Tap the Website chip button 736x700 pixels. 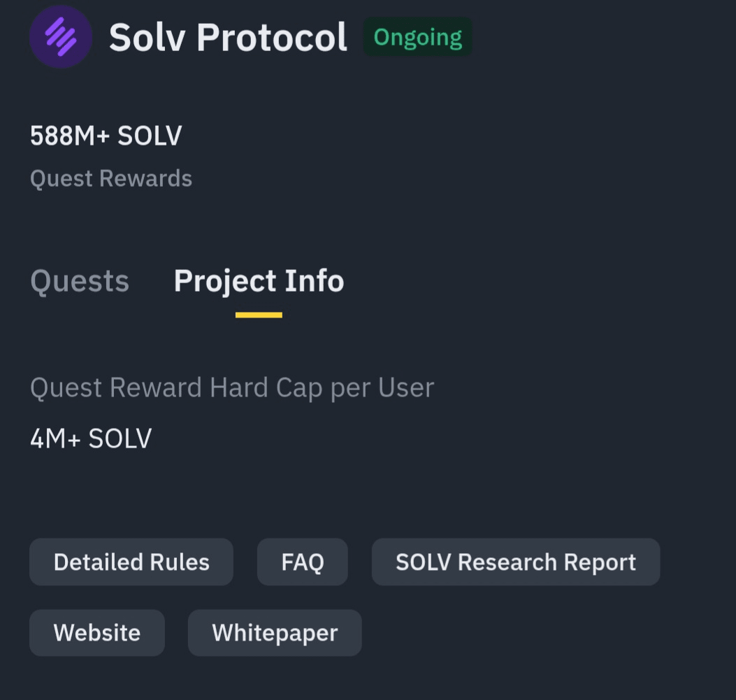[97, 632]
